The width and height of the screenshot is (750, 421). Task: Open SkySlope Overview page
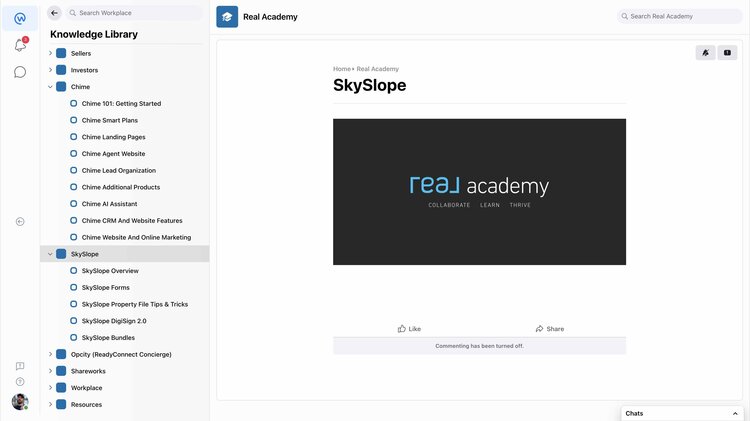[110, 271]
